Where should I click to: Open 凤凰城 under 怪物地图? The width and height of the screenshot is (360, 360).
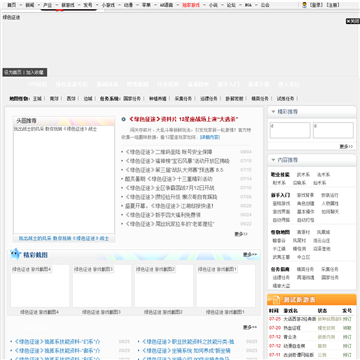[323, 232]
